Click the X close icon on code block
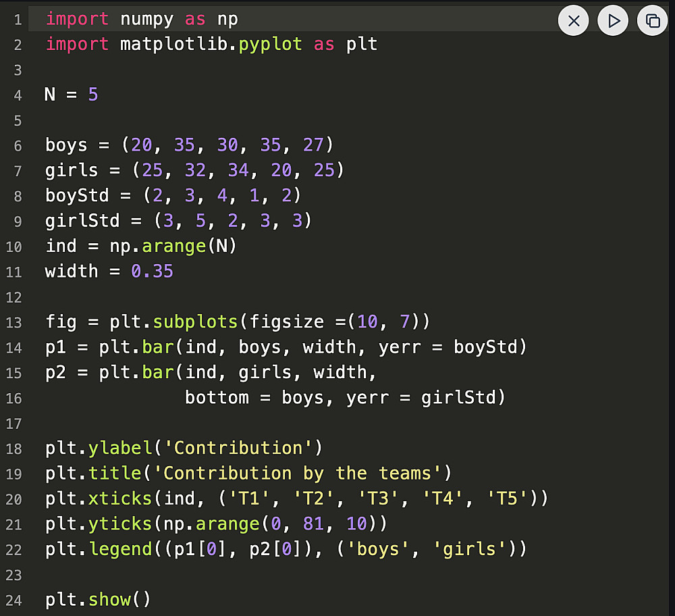Image resolution: width=675 pixels, height=616 pixels. coord(573,21)
